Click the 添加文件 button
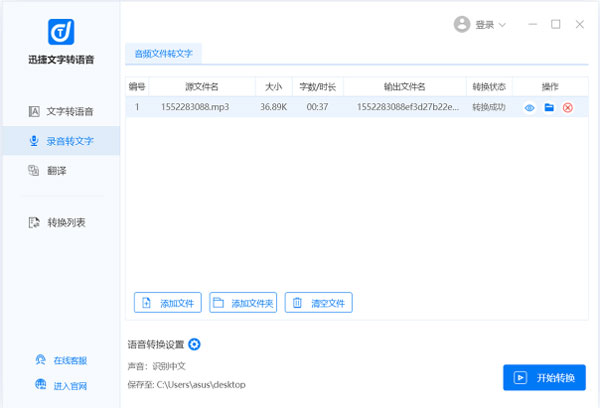Viewport: 600px width, 408px height. 168,302
